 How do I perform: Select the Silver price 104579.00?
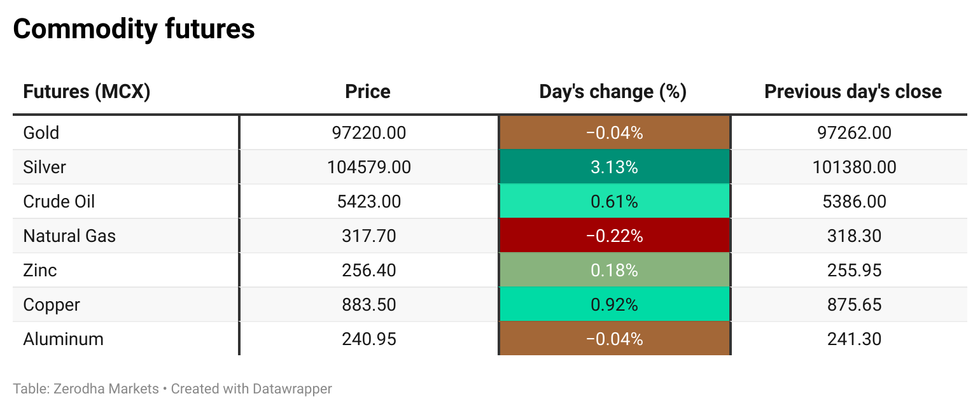tap(369, 167)
